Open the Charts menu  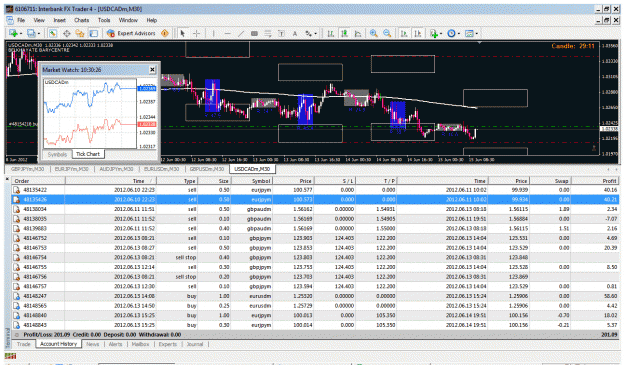click(x=81, y=20)
